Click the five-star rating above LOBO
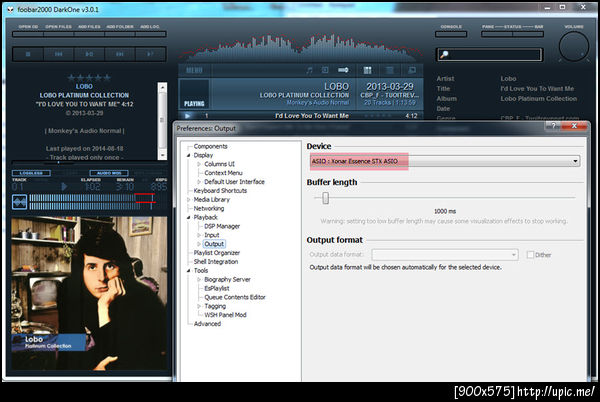 (x=89, y=78)
